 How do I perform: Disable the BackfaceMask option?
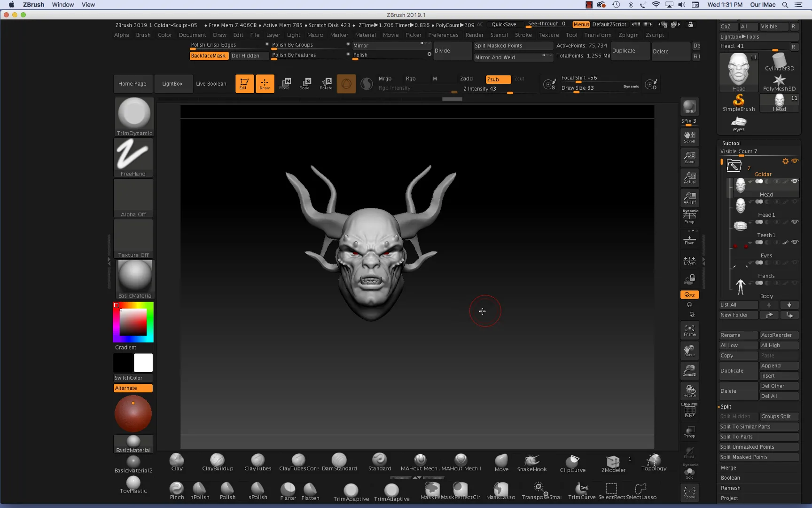click(208, 56)
